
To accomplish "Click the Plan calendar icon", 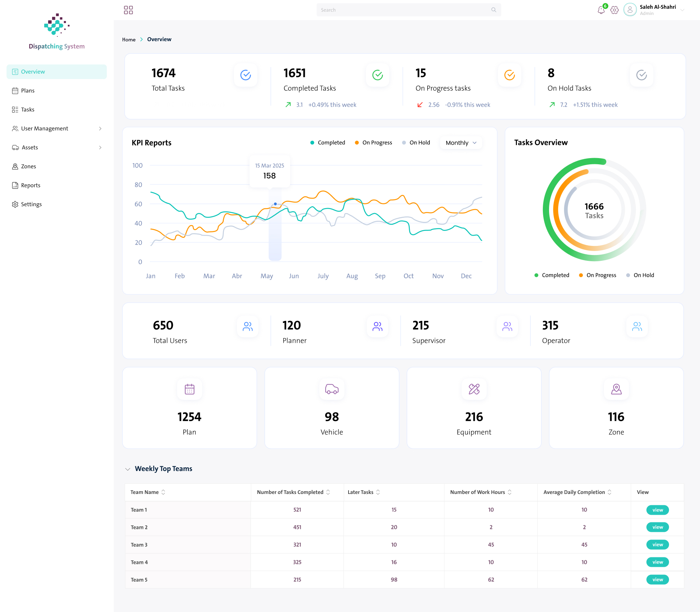I will [x=190, y=389].
